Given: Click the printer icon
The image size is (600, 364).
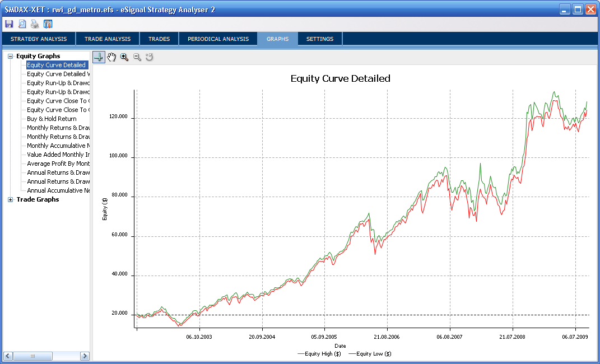Looking at the screenshot, I should pyautogui.click(x=35, y=24).
